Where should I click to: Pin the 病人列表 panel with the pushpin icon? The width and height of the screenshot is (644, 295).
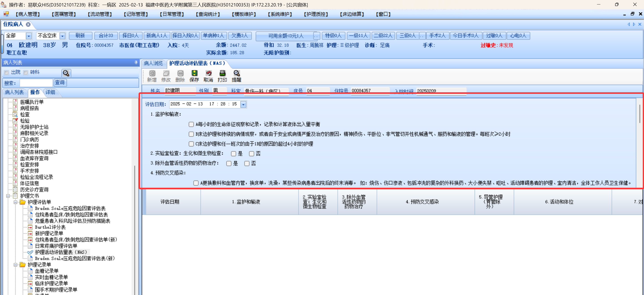[136, 62]
